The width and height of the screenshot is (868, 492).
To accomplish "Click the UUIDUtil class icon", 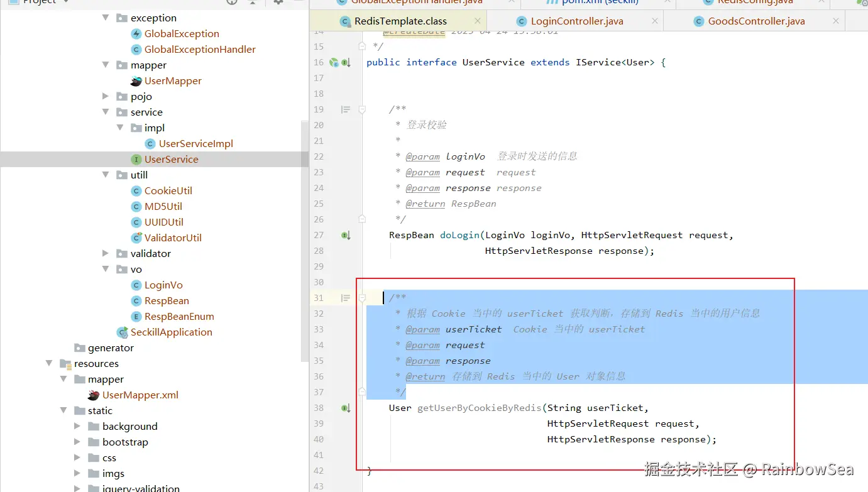I will tap(136, 222).
